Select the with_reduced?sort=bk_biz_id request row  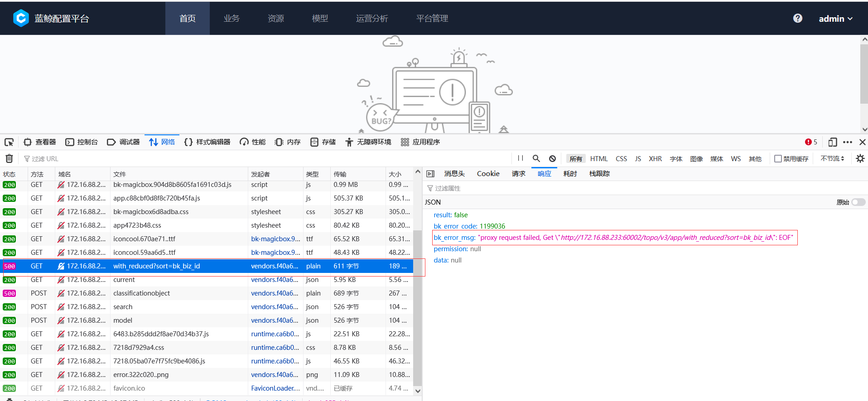(x=207, y=266)
